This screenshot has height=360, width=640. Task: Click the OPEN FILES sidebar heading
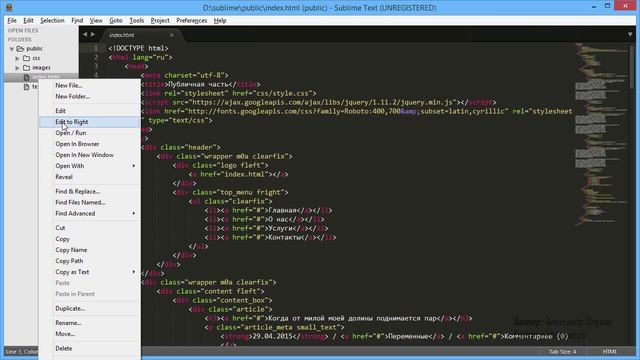(23, 31)
